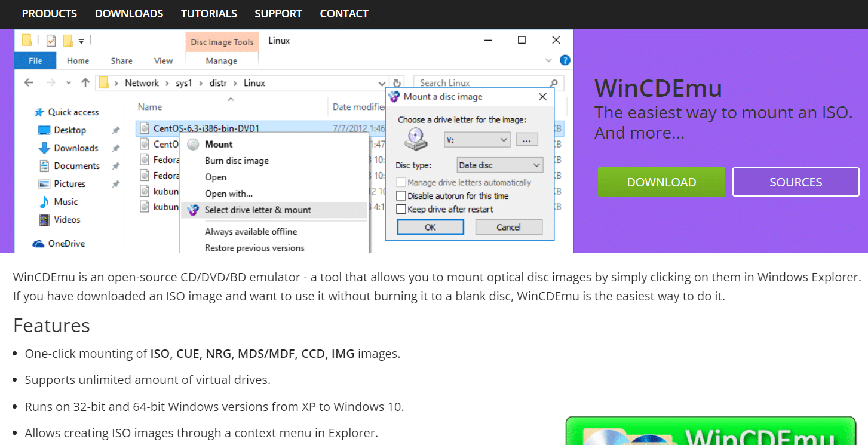
Task: Open the File tab in Explorer ribbon
Action: click(x=35, y=60)
